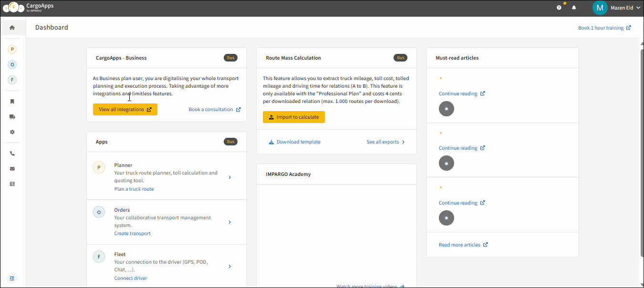Viewport: 644px width, 288px height.
Task: Click the Route Mass Calculation heading
Action: [x=293, y=58]
